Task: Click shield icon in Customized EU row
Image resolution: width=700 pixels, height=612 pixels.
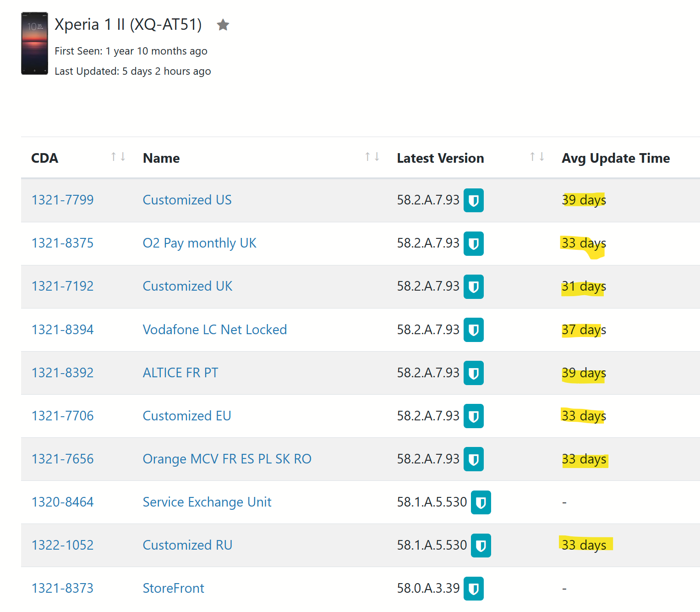Action: pyautogui.click(x=474, y=416)
